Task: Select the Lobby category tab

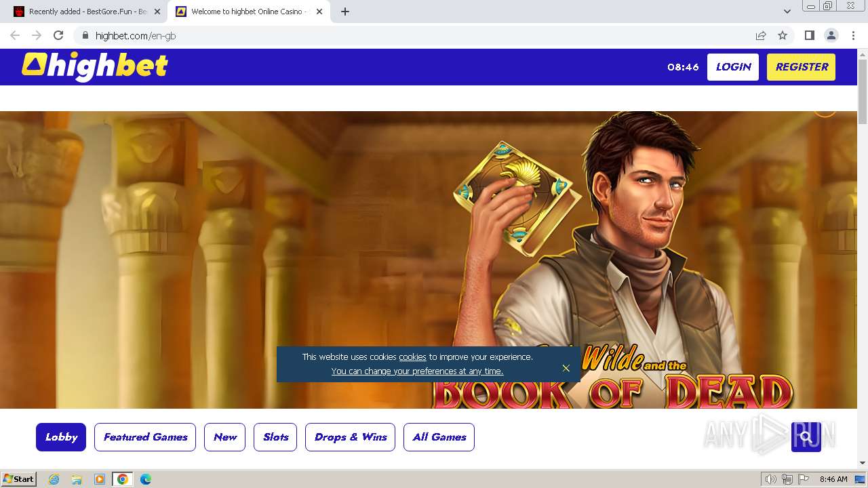Action: 61,437
